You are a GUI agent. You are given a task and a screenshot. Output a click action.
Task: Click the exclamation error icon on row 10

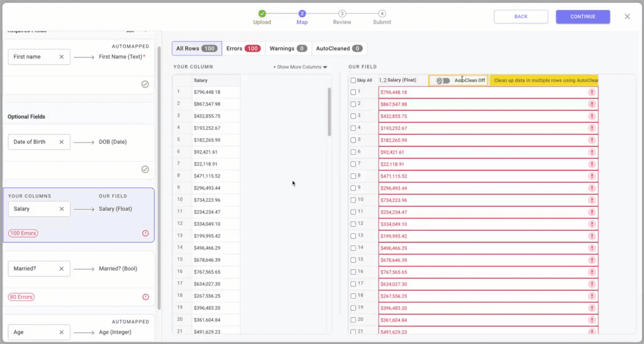click(x=592, y=200)
